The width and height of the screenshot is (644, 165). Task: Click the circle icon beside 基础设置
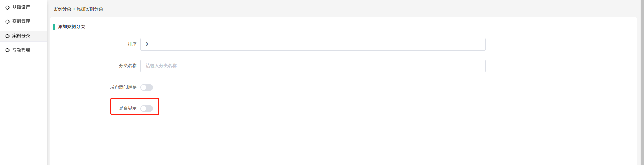pos(7,7)
